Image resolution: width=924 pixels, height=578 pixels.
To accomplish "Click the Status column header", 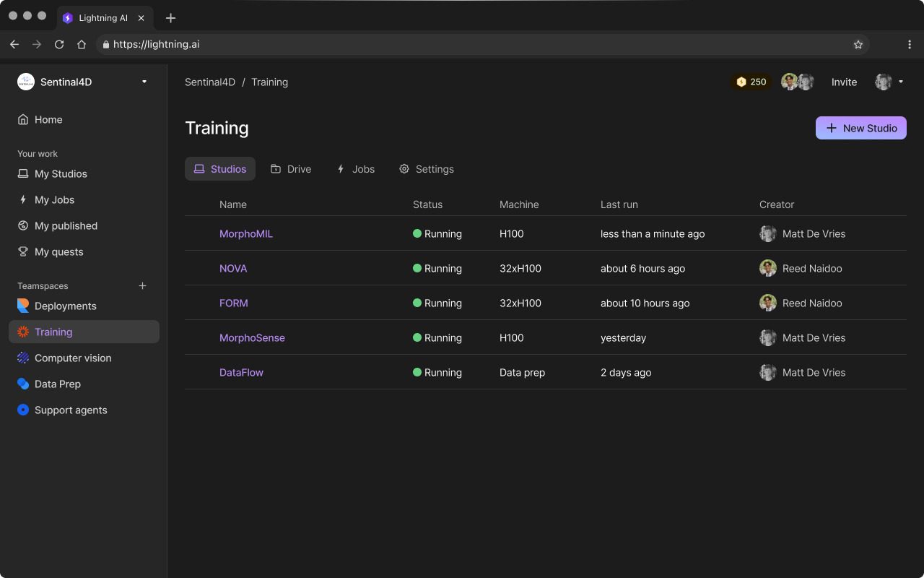I will (x=427, y=204).
